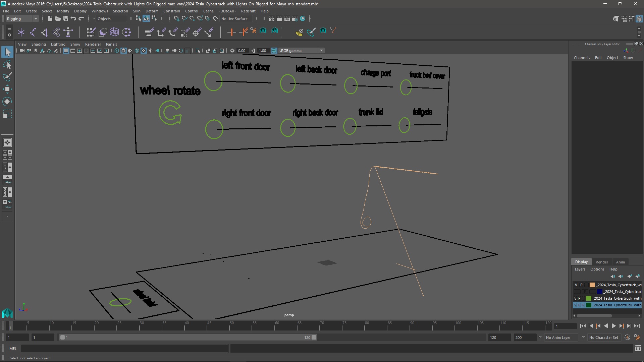Toggle the R reference state on selected layer
The width and height of the screenshot is (644, 362).
click(583, 305)
